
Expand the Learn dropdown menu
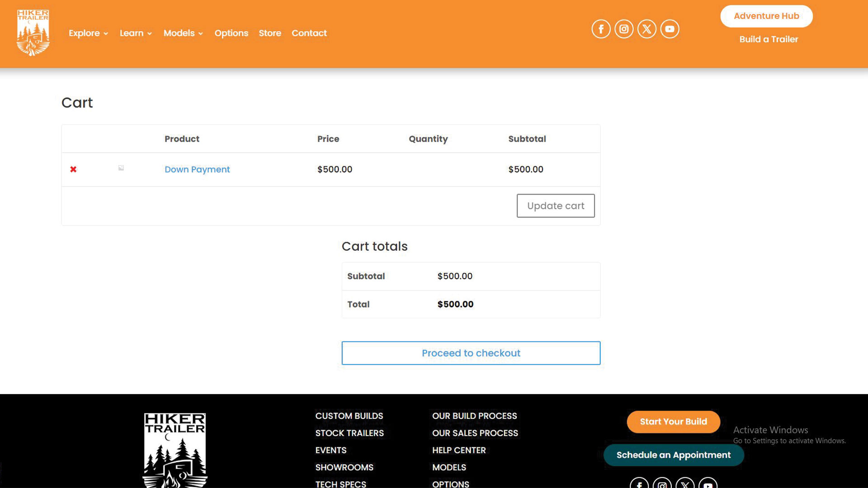(x=136, y=33)
